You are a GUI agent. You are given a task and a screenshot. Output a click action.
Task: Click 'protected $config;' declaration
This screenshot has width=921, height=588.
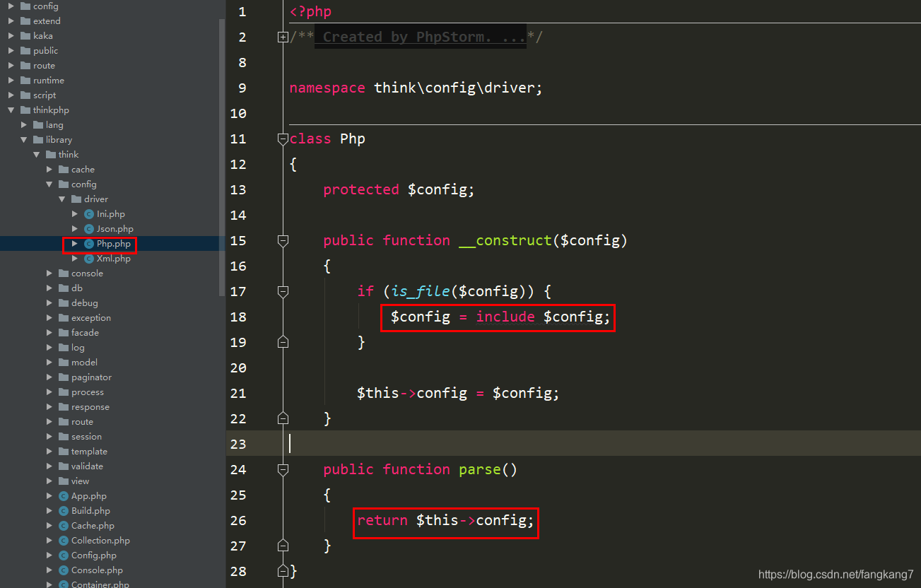pos(399,189)
